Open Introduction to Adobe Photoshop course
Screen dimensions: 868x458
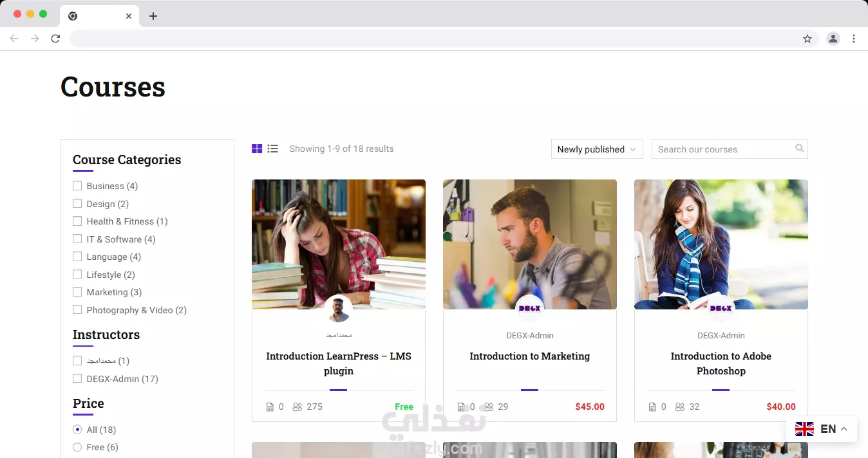click(x=721, y=363)
